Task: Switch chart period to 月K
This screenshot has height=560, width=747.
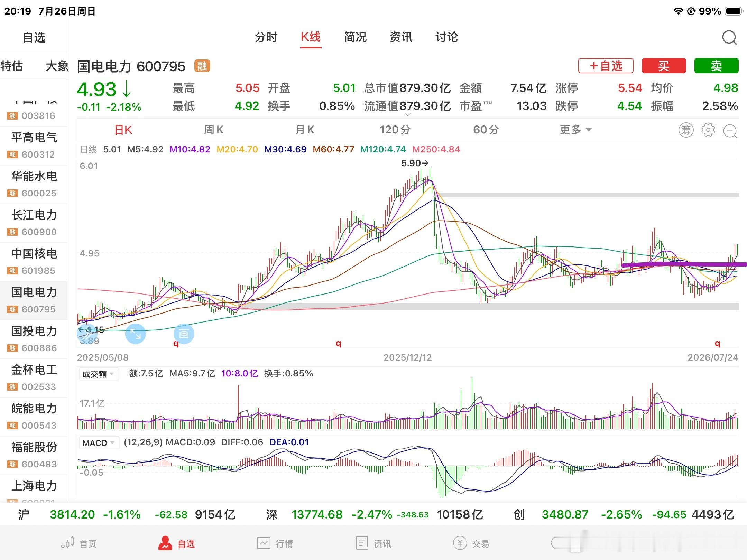Action: pos(305,130)
